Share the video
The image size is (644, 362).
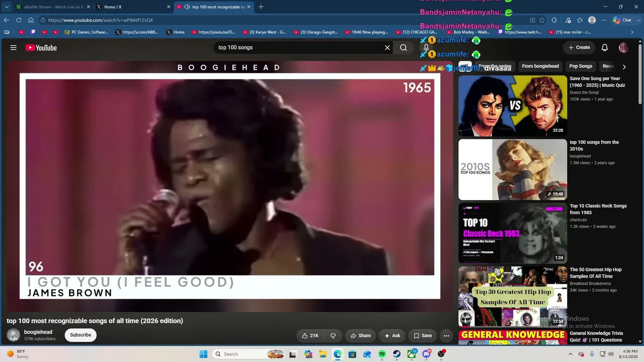[361, 335]
